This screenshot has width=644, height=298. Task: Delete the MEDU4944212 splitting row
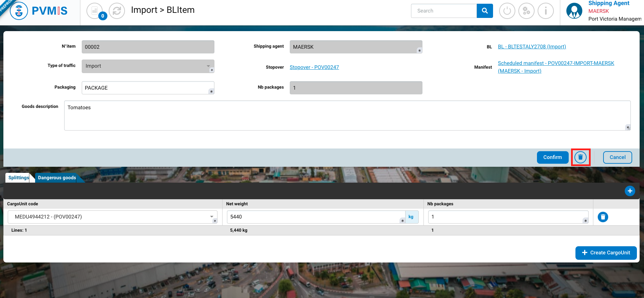click(603, 217)
